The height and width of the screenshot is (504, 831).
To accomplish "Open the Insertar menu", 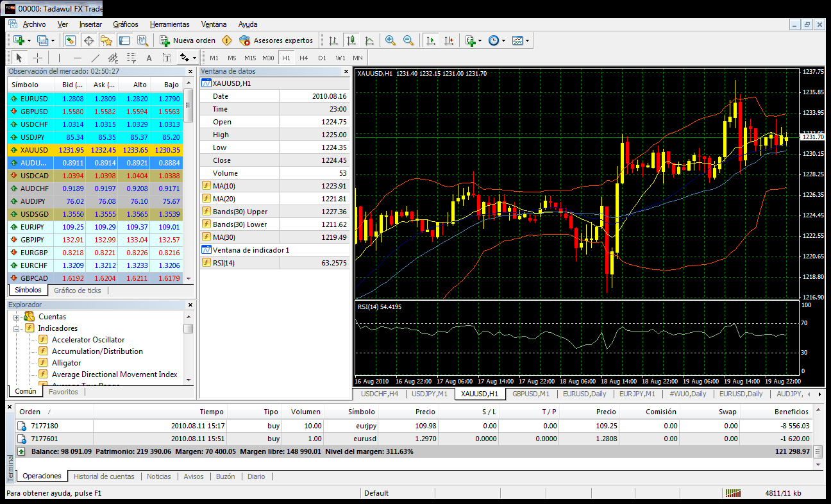I will (90, 24).
